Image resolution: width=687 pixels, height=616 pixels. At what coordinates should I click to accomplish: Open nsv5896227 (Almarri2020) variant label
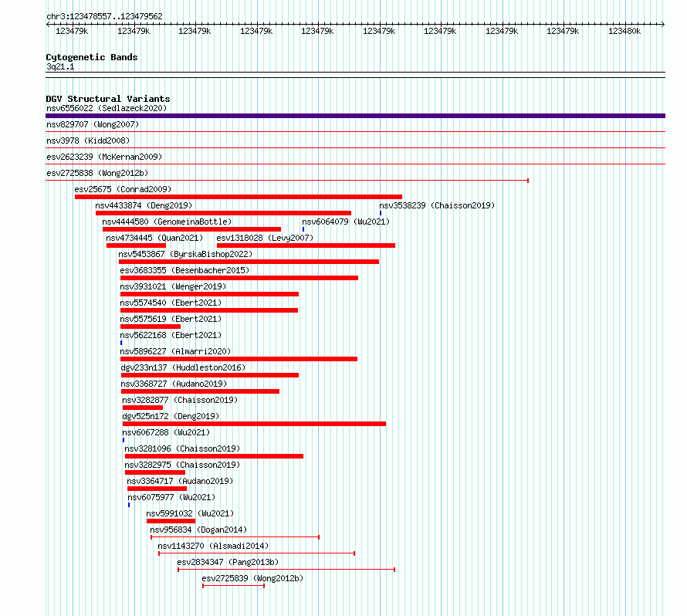175,351
